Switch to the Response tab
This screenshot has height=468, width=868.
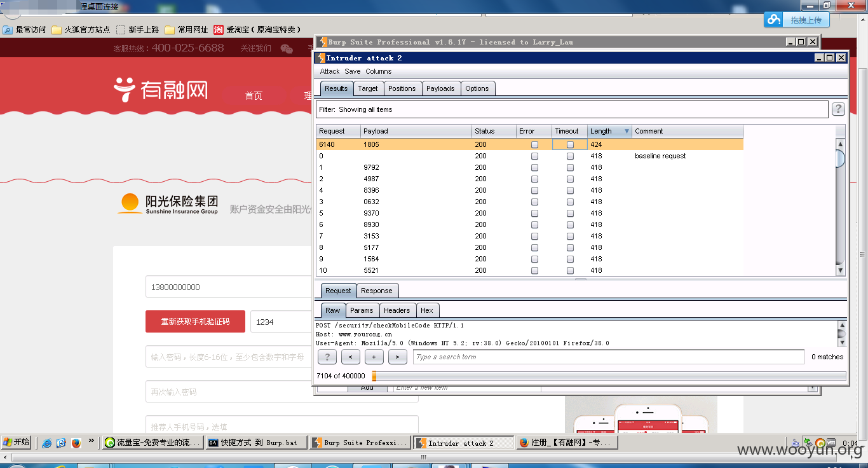tap(377, 291)
